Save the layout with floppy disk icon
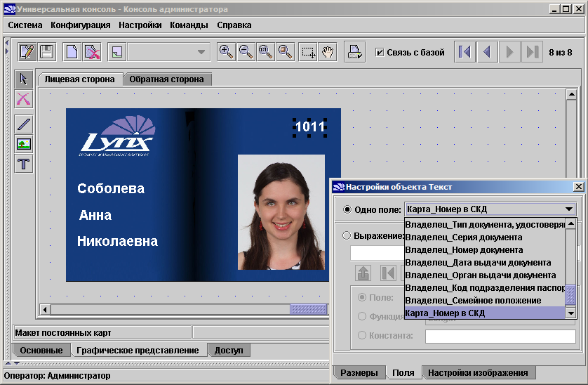 coord(46,52)
